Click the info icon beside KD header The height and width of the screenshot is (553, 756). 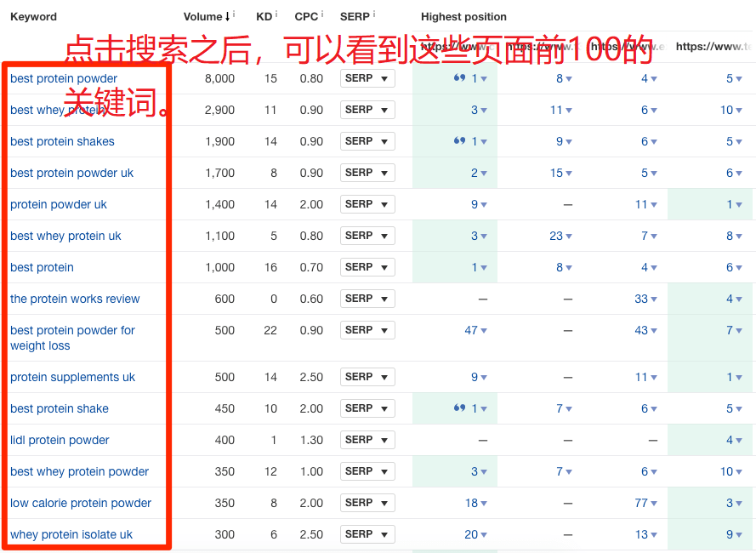pos(276,14)
